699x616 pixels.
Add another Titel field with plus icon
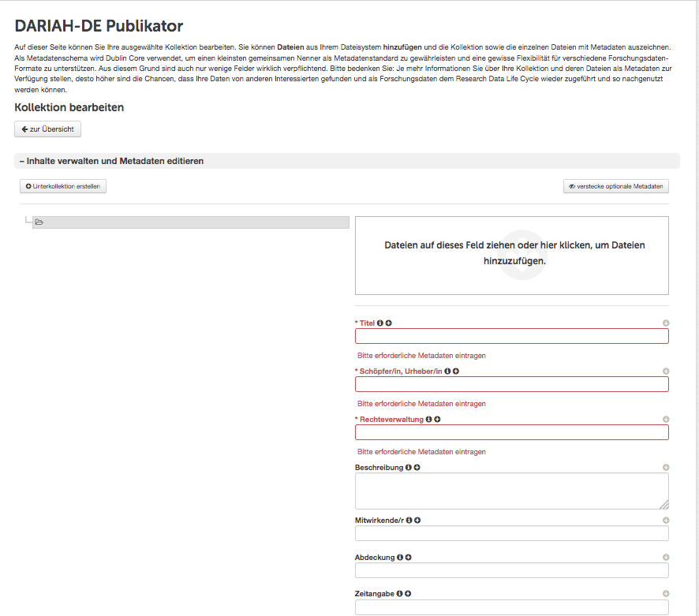click(x=389, y=323)
